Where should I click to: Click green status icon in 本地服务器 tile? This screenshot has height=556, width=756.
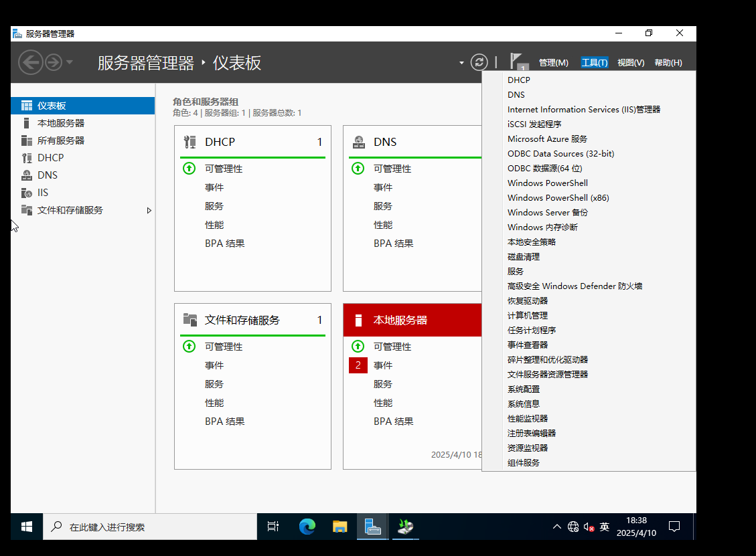pos(358,347)
